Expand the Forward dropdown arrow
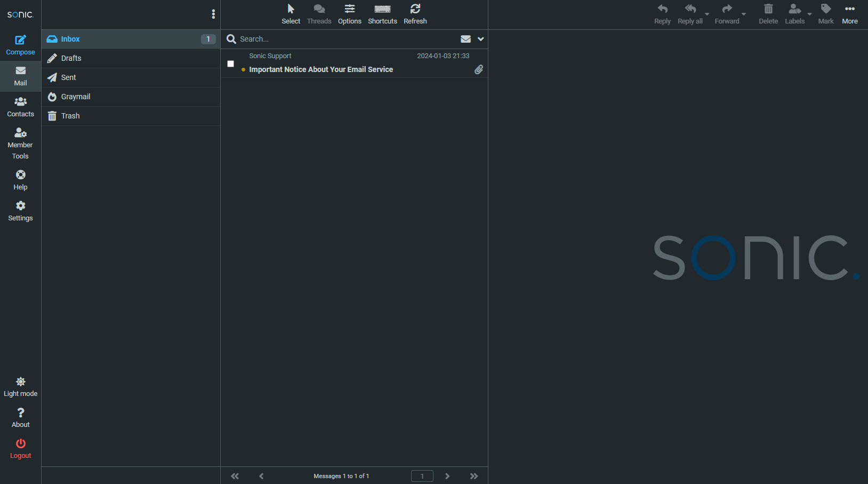The height and width of the screenshot is (484, 868). [744, 14]
